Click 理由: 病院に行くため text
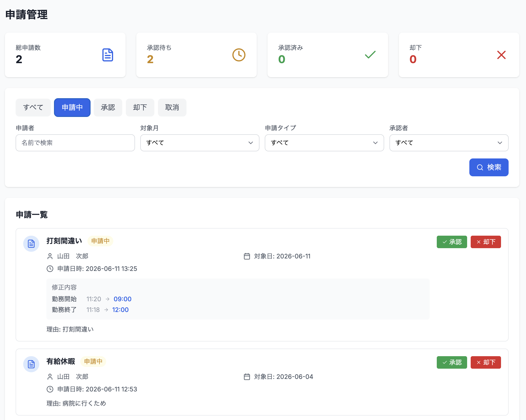526x420 pixels. [76, 403]
